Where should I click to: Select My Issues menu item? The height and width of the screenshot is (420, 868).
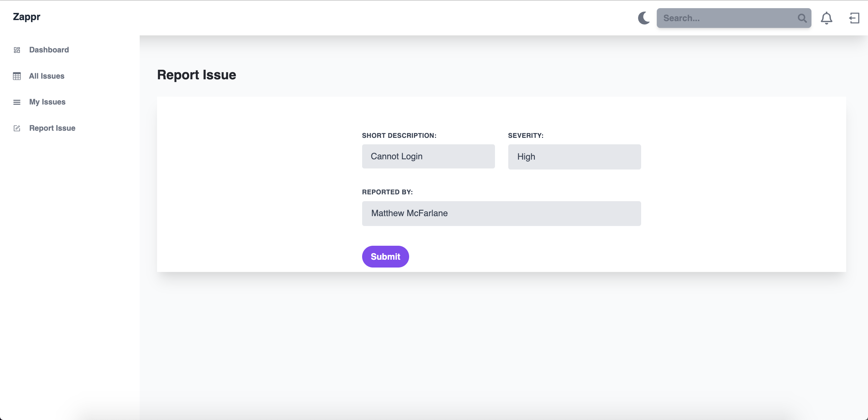47,102
